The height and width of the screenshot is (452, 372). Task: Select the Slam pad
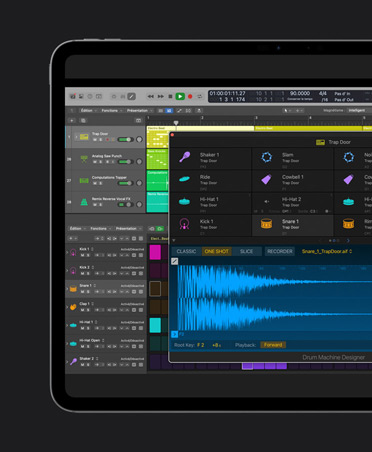(x=293, y=158)
